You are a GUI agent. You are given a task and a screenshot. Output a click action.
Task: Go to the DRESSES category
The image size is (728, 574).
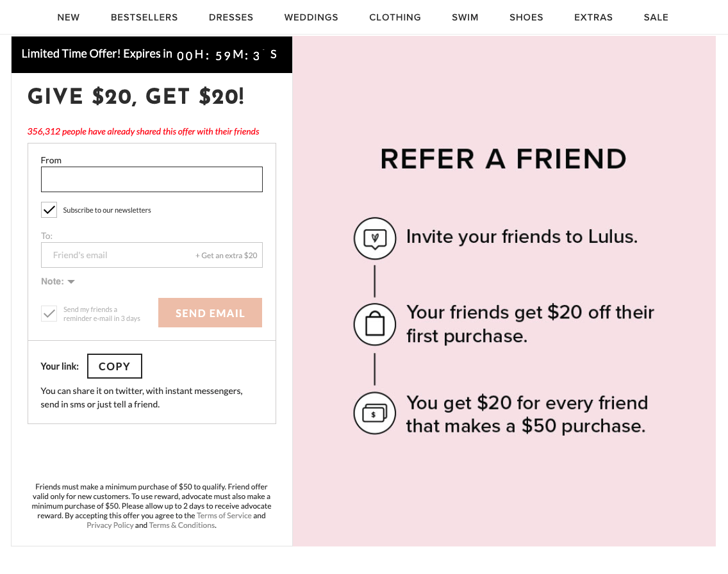coord(231,17)
